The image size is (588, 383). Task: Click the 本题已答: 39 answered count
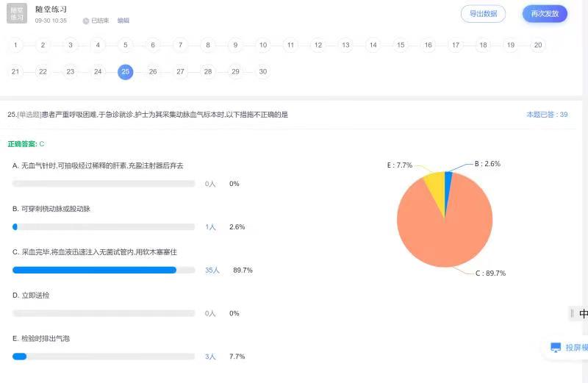[547, 115]
